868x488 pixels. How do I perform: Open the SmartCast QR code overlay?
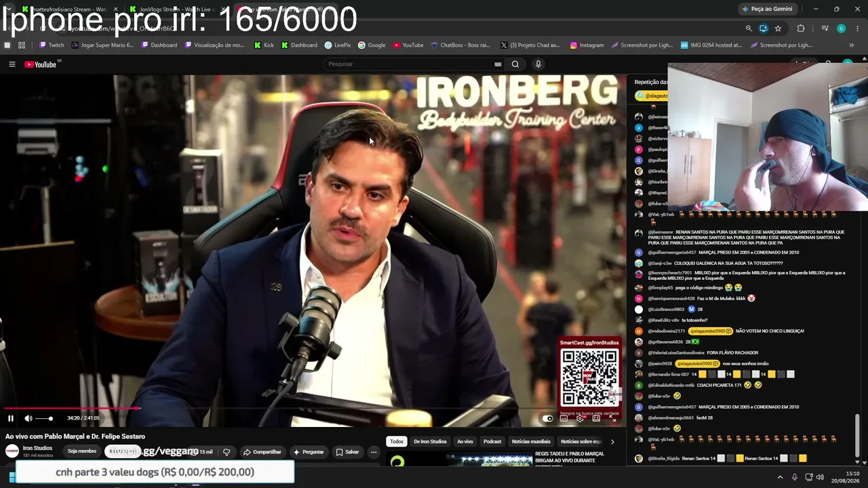pos(589,377)
